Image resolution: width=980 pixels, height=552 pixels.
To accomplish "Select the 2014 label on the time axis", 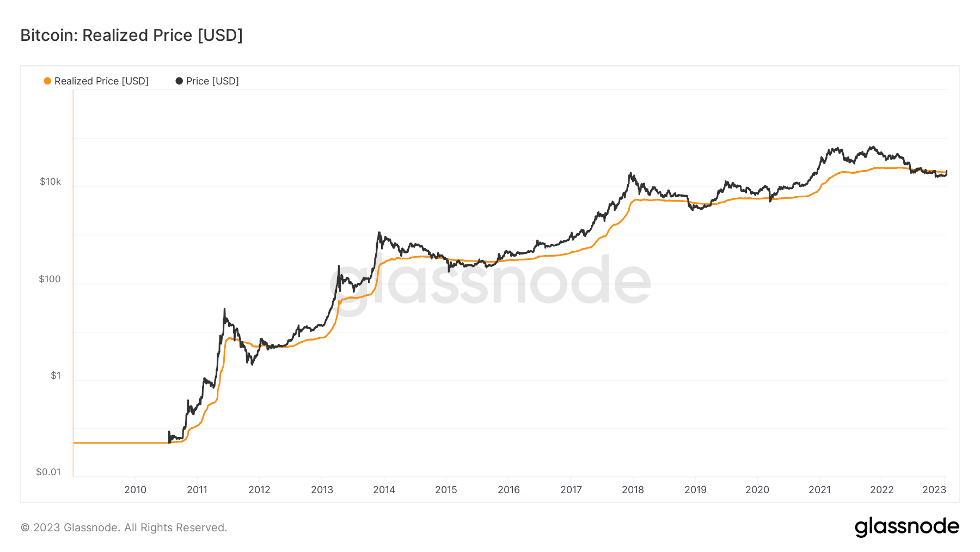I will [x=384, y=489].
